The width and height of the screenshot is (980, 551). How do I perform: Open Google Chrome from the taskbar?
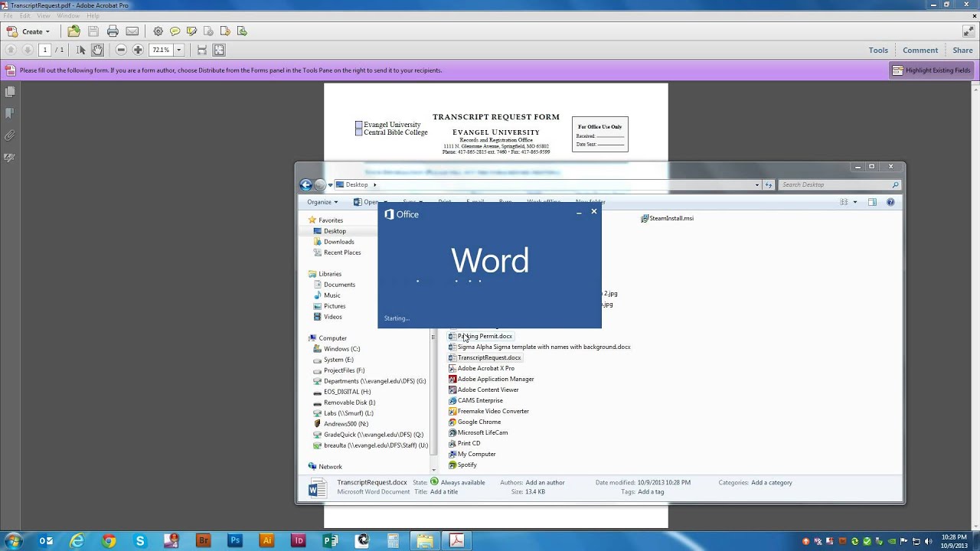pyautogui.click(x=109, y=540)
